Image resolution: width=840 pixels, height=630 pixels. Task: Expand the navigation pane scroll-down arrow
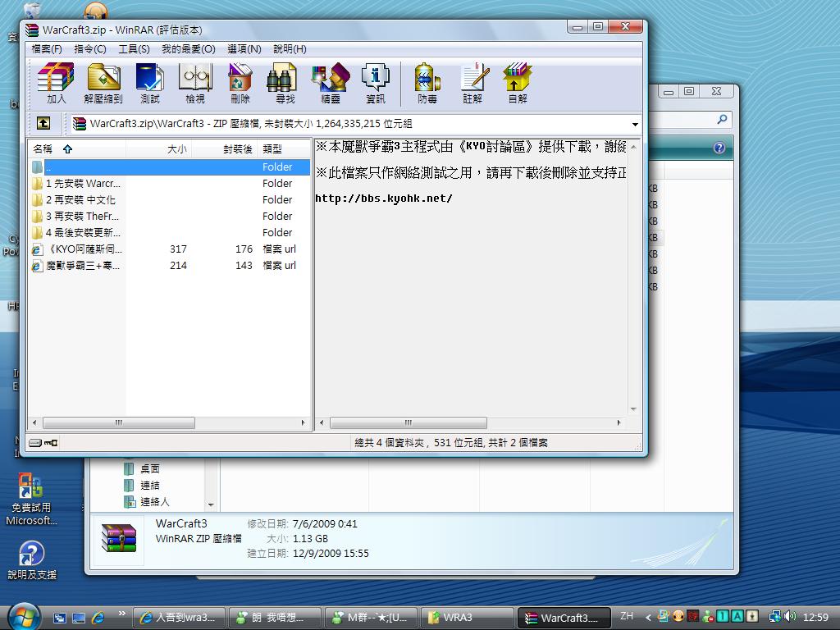click(211, 504)
